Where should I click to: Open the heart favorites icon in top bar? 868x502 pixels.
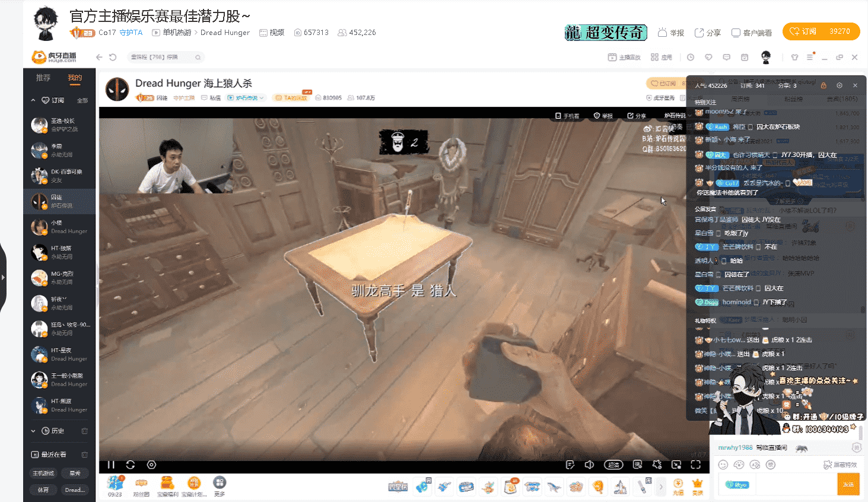tap(708, 57)
